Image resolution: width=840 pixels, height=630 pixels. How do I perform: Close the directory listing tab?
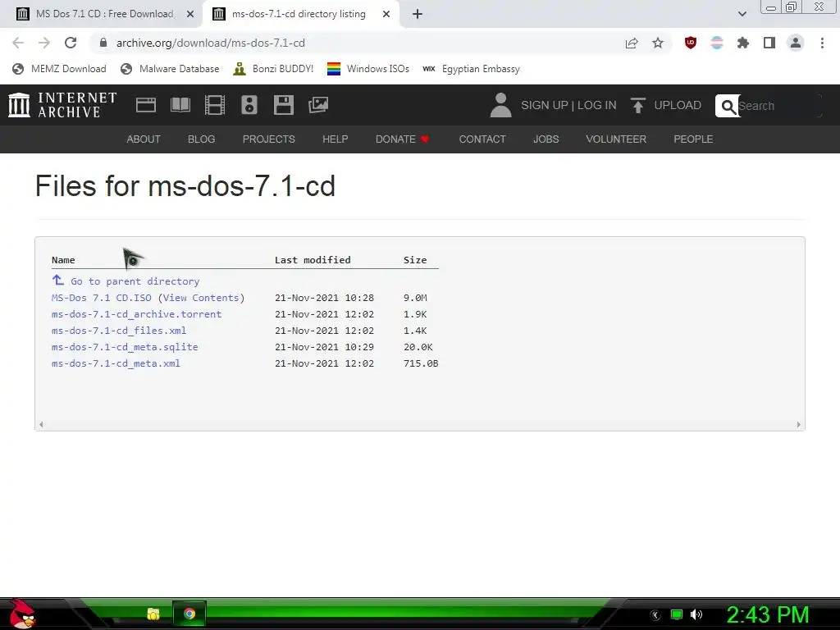pyautogui.click(x=386, y=14)
